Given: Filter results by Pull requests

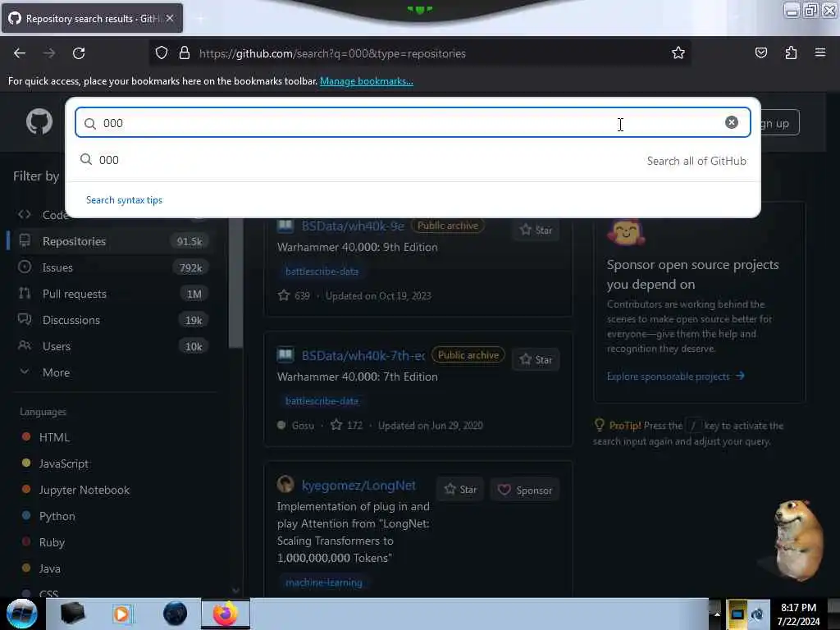Looking at the screenshot, I should [x=113, y=294].
